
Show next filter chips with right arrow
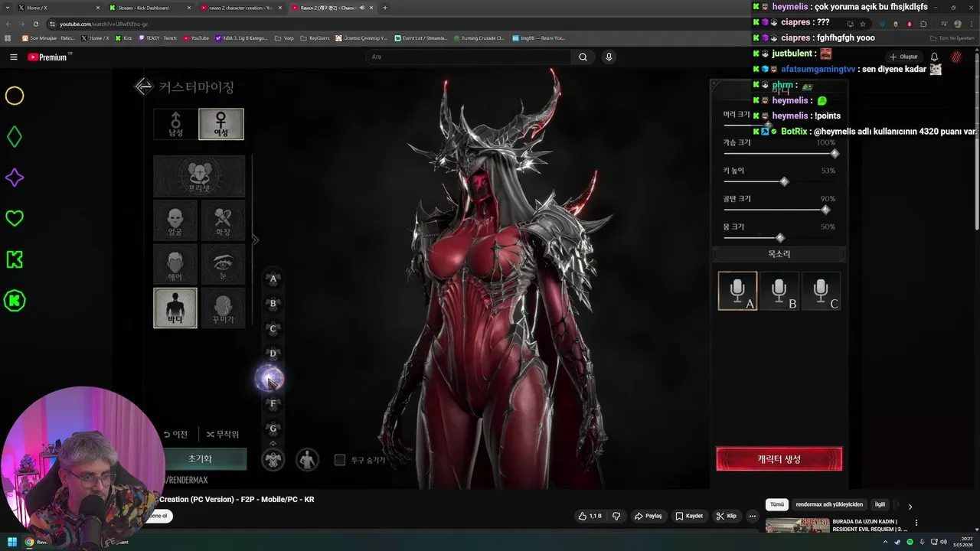910,506
